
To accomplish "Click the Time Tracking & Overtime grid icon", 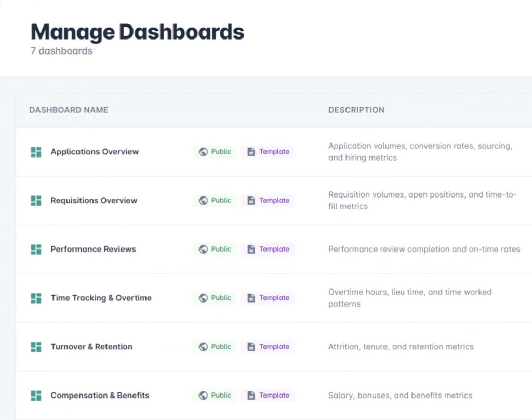I will [x=36, y=298].
